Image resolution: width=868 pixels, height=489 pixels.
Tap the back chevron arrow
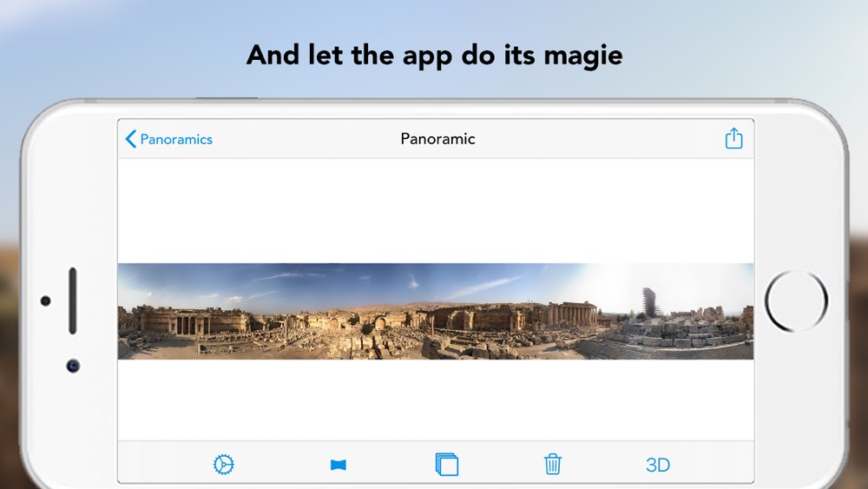pos(131,139)
